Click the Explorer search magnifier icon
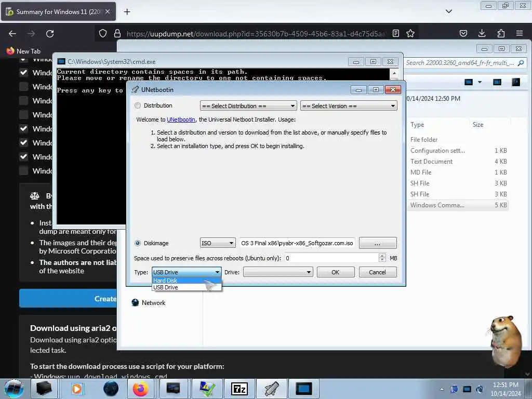532x399 pixels. [x=521, y=63]
